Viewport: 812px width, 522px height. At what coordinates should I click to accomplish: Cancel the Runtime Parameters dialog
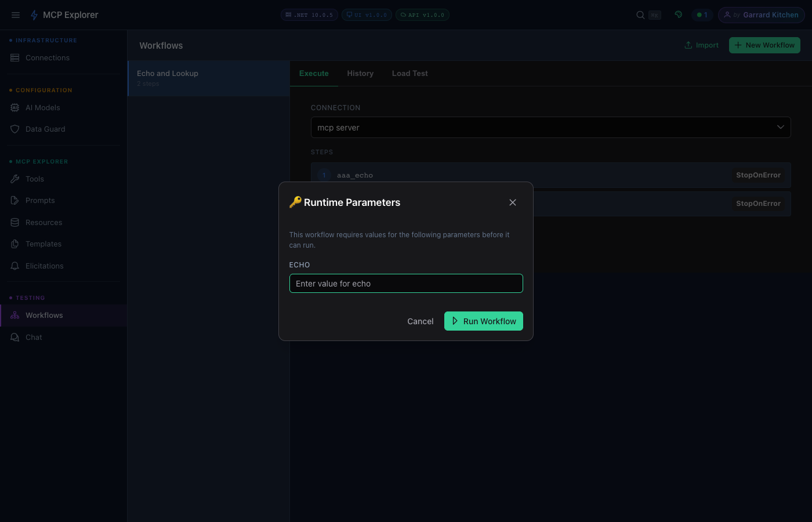click(x=420, y=321)
